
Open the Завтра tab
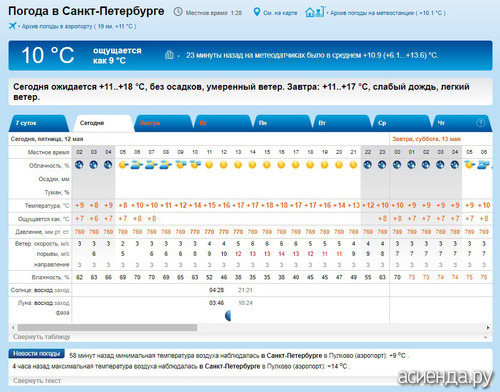click(x=162, y=123)
